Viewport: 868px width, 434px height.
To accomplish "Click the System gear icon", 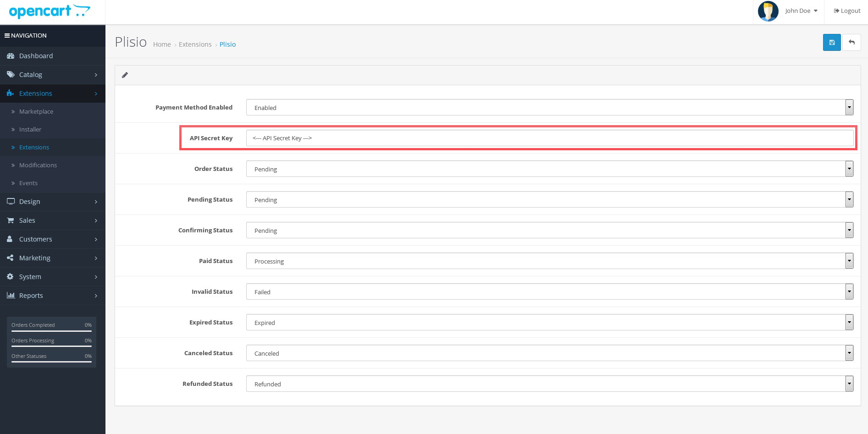I will [x=10, y=277].
